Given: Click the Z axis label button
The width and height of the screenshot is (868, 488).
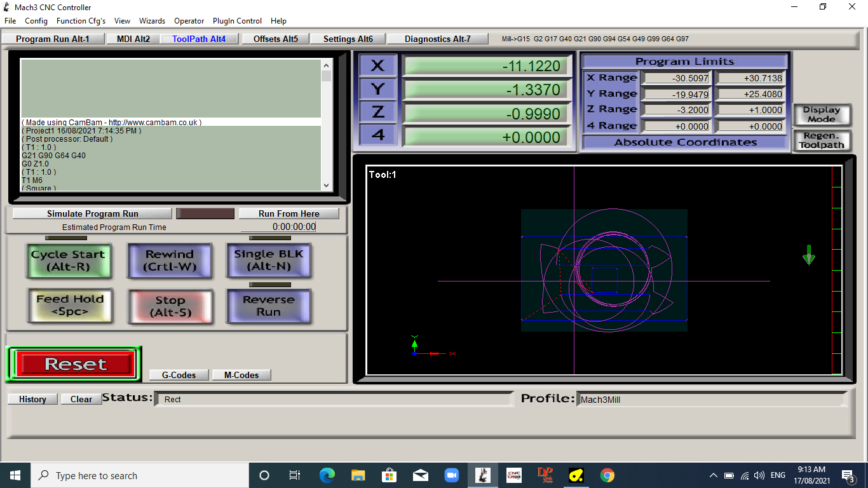Looking at the screenshot, I should 377,112.
